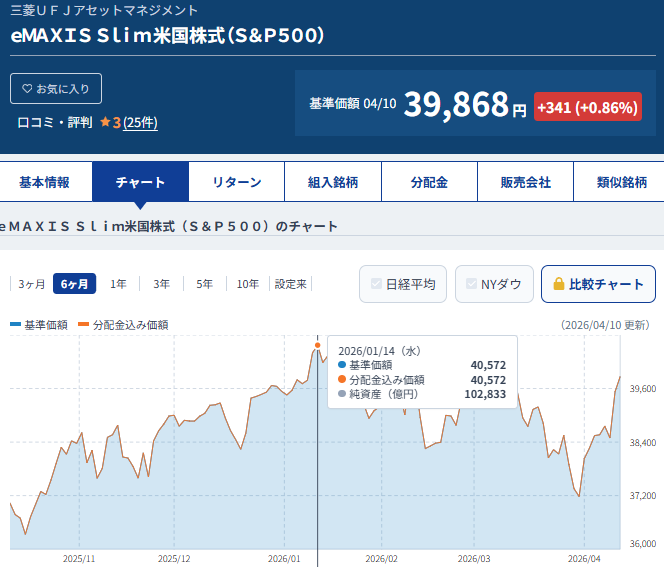Open the 分配金 tab
This screenshot has width=664, height=567.
point(429,182)
